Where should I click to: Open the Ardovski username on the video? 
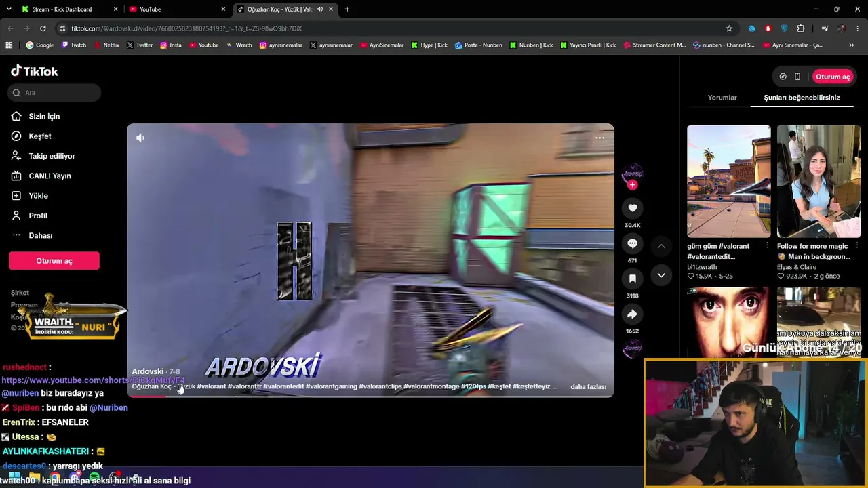tap(148, 371)
